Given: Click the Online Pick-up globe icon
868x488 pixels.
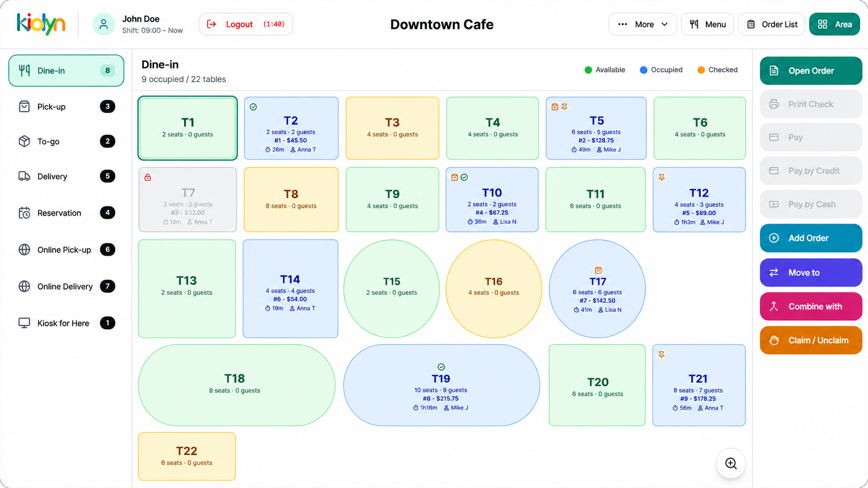Looking at the screenshot, I should pyautogui.click(x=24, y=249).
